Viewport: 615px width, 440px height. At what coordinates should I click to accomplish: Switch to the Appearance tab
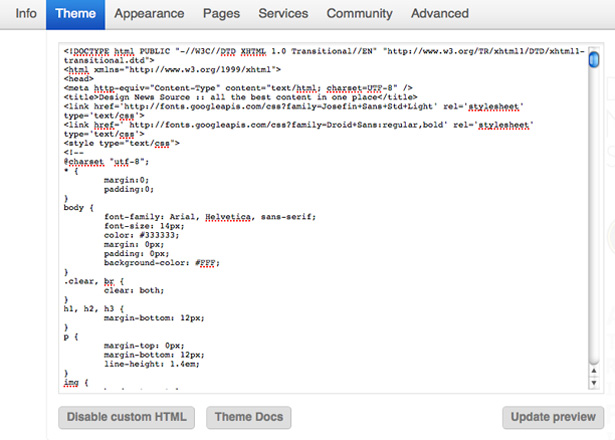pyautogui.click(x=149, y=14)
